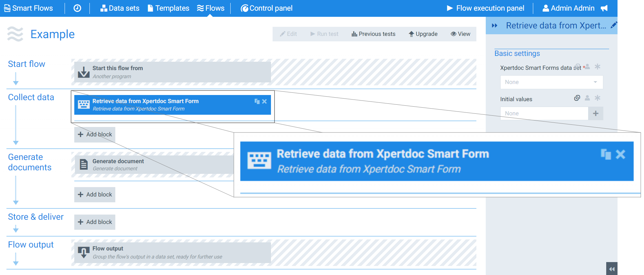
Task: Click the 'Store & deliver' step label
Action: 36,217
